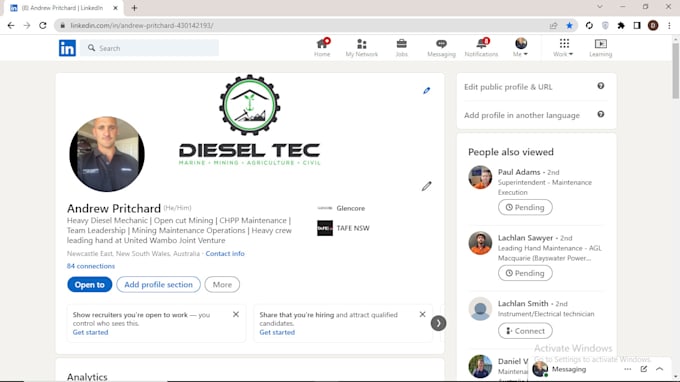The width and height of the screenshot is (680, 382).
Task: Open Lachlan Smith's profile name
Action: pyautogui.click(x=523, y=304)
